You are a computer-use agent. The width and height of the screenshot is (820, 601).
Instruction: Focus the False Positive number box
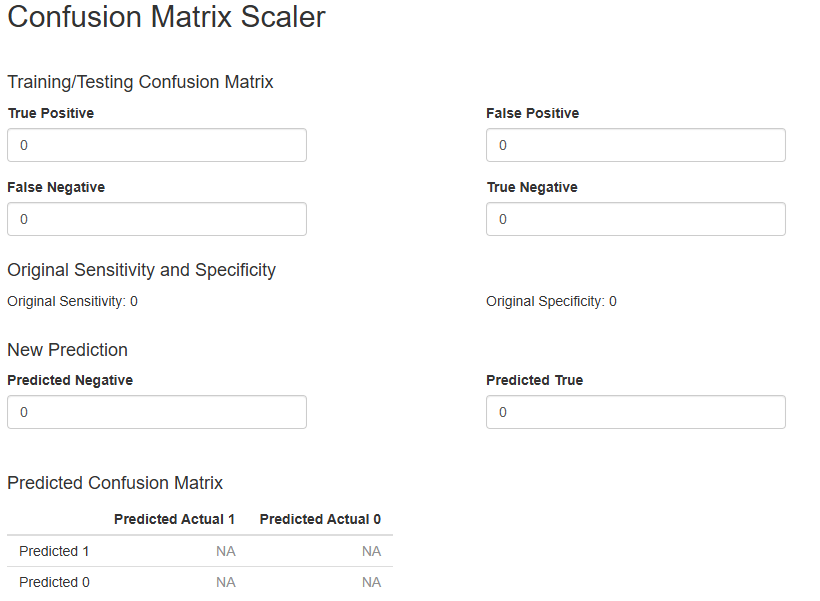click(636, 145)
